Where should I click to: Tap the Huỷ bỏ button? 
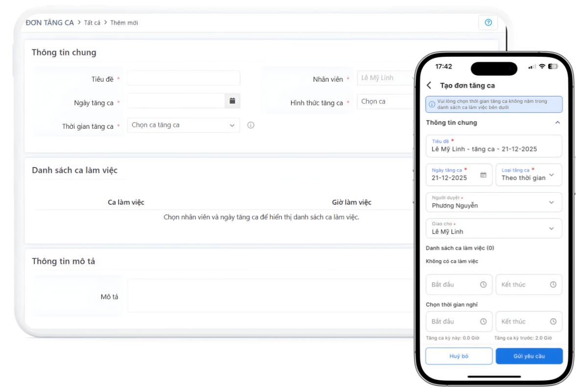[459, 356]
